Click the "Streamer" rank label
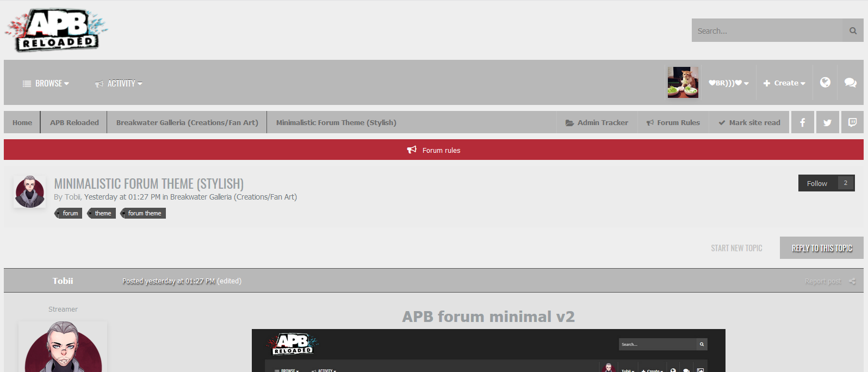The height and width of the screenshot is (372, 868). (x=63, y=309)
